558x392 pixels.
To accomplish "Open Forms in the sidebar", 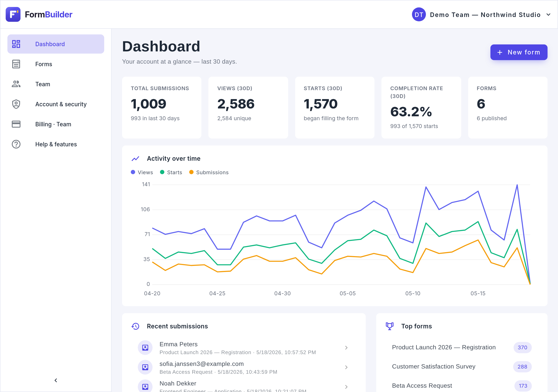I will (x=56, y=64).
